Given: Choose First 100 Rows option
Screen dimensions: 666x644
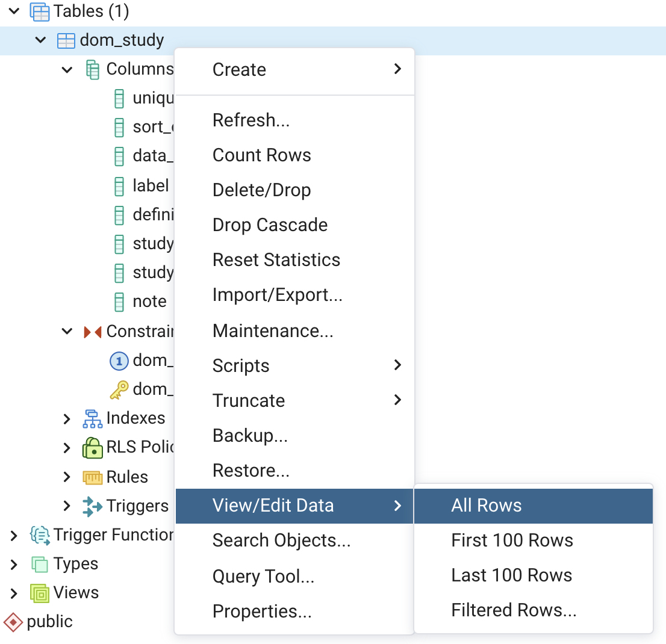Looking at the screenshot, I should pyautogui.click(x=512, y=540).
